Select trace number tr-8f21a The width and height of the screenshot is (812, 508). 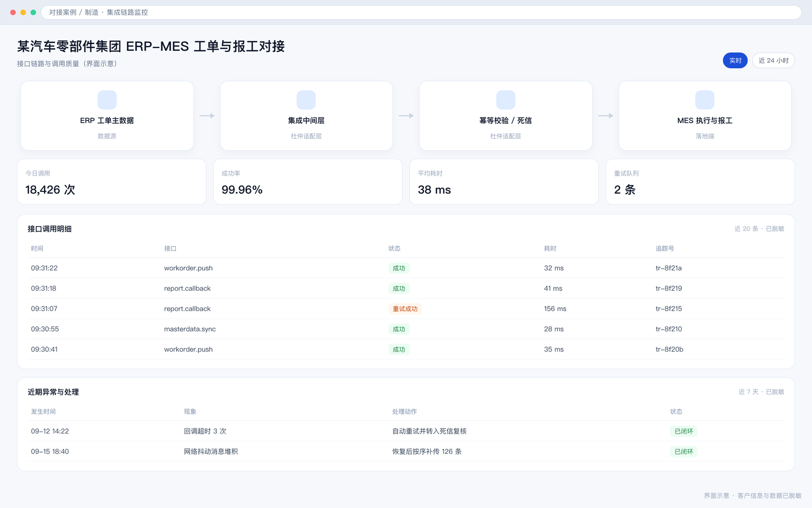[x=669, y=268]
